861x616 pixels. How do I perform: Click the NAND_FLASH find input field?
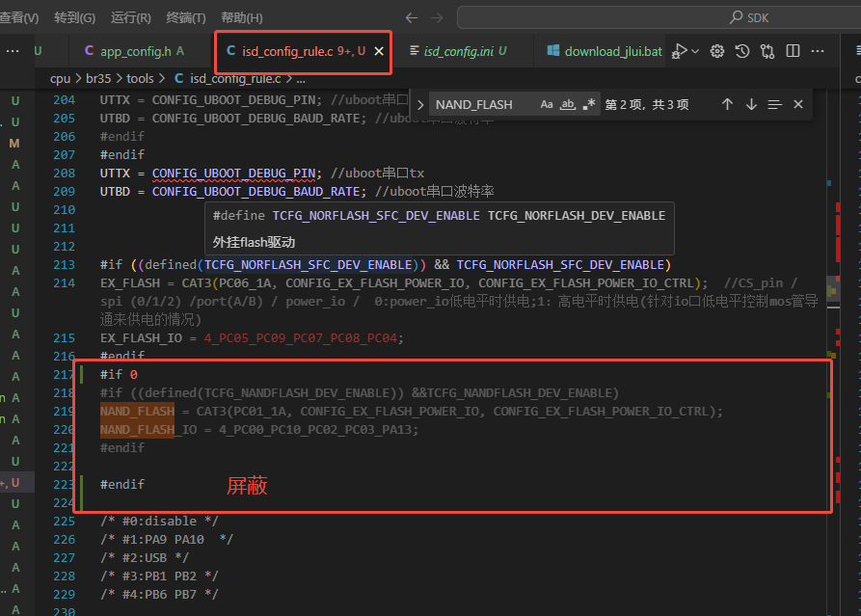[x=482, y=104]
